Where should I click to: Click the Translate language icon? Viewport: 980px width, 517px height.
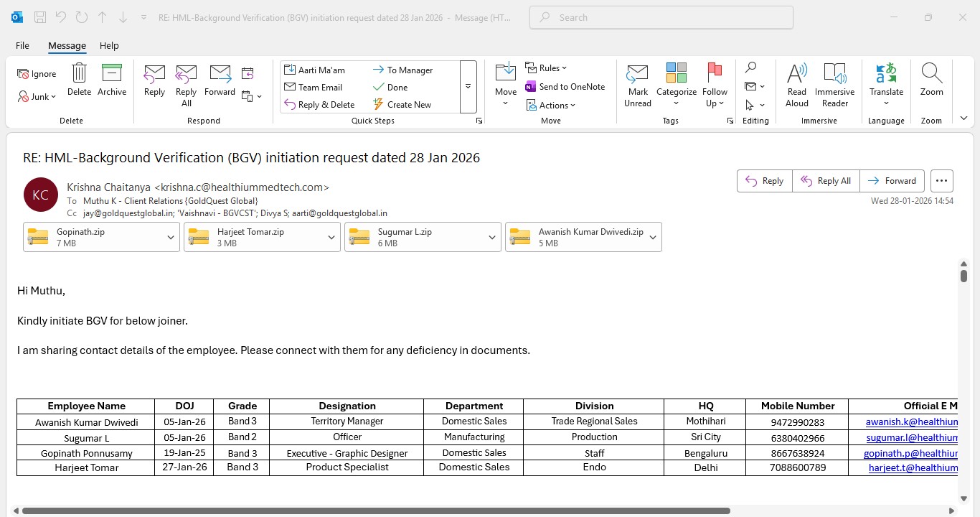[x=886, y=73]
